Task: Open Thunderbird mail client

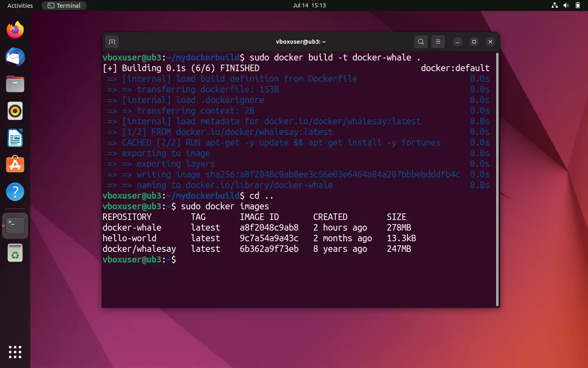Action: pos(15,57)
